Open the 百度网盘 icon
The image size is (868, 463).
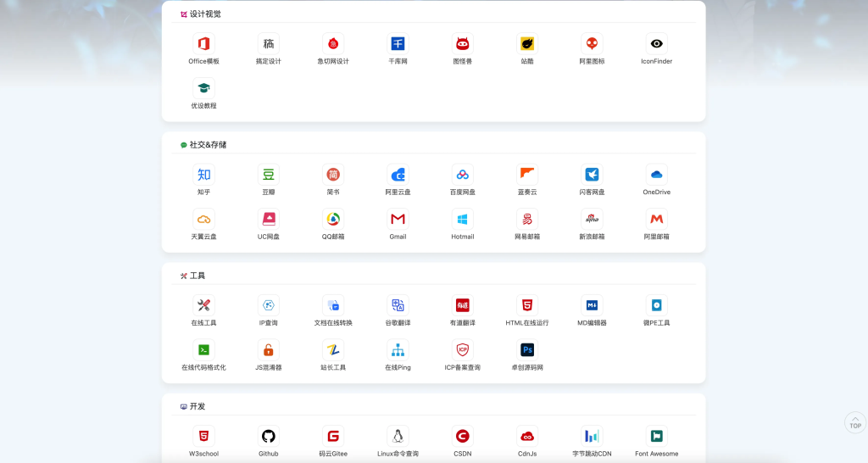pyautogui.click(x=463, y=175)
